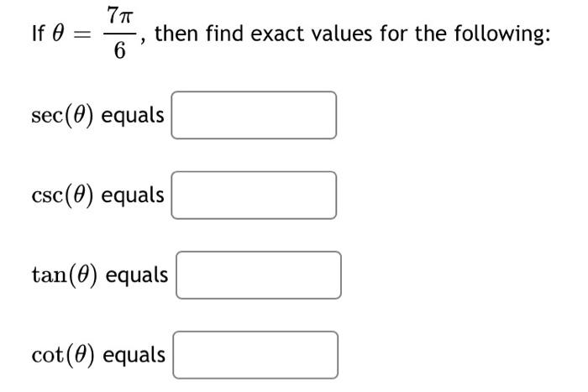588x392 pixels.
Task: Click the 7π numerator in the fraction
Action: (x=120, y=16)
